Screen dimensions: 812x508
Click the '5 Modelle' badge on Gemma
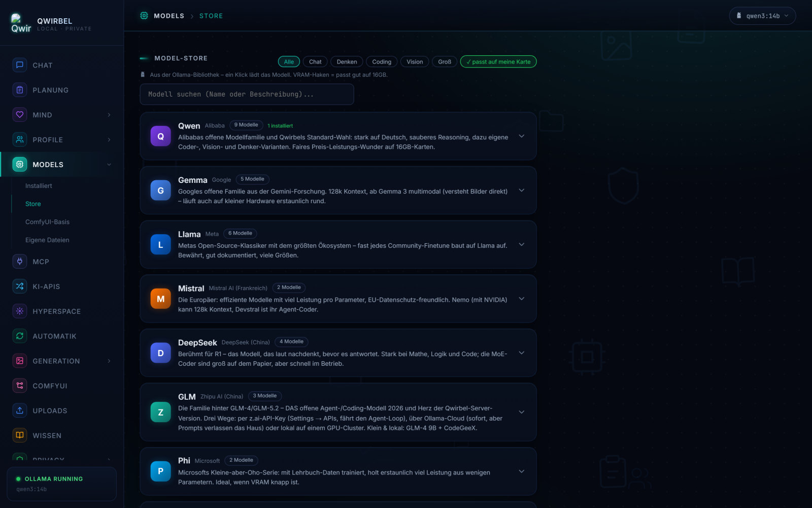tap(252, 179)
